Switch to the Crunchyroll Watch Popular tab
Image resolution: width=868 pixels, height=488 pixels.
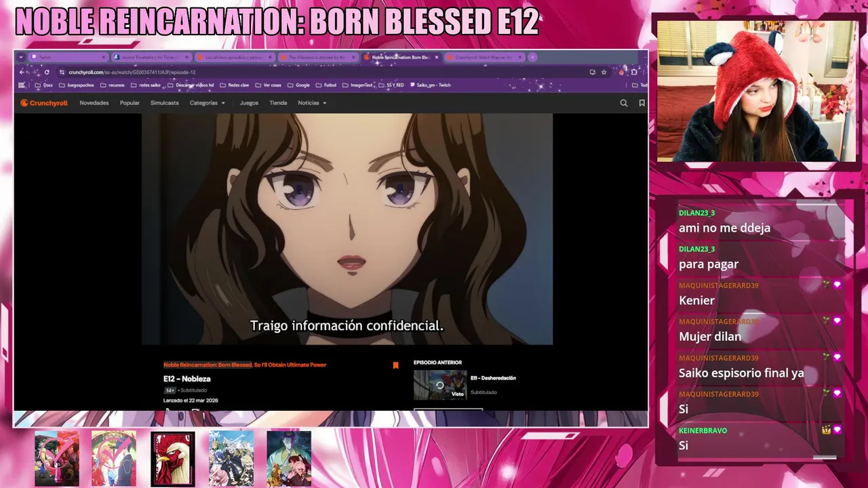coord(484,58)
